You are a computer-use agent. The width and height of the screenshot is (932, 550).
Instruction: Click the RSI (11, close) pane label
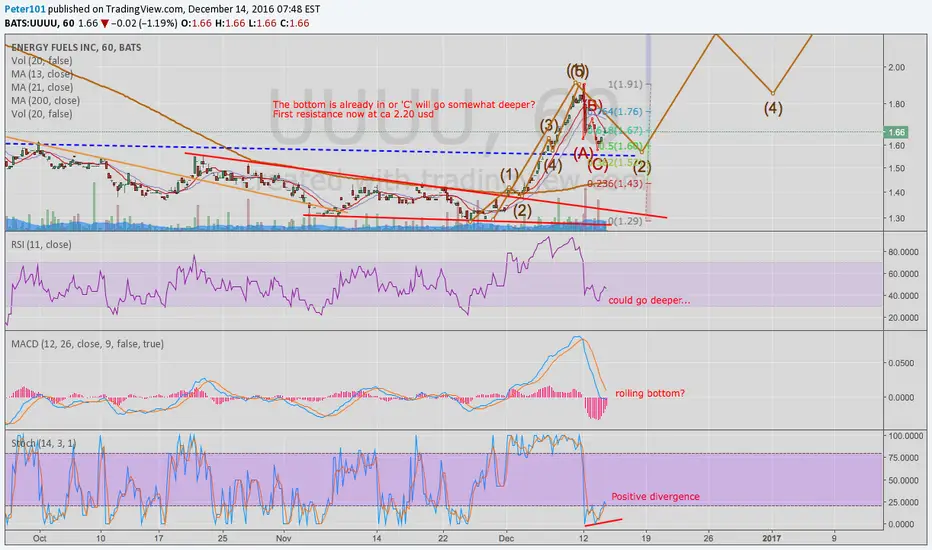coord(41,244)
